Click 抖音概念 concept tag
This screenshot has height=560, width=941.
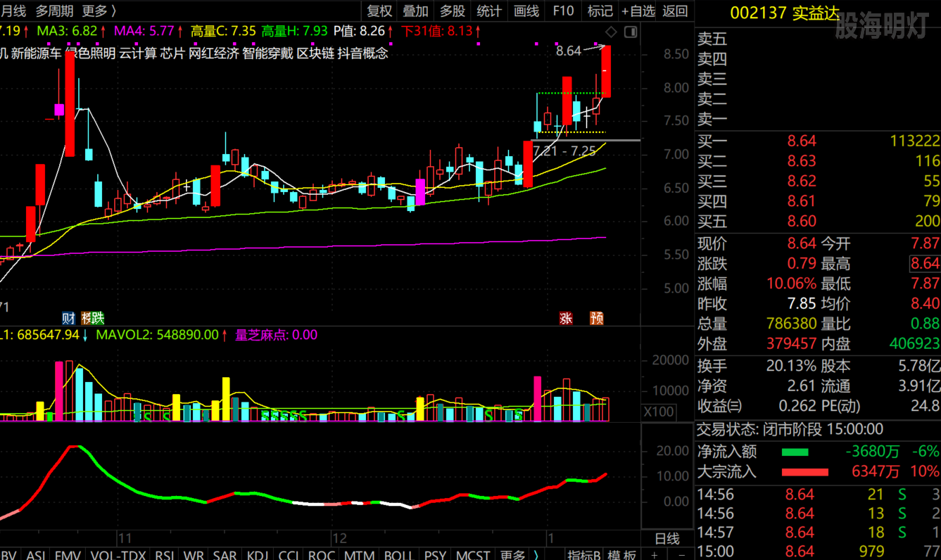pyautogui.click(x=363, y=53)
